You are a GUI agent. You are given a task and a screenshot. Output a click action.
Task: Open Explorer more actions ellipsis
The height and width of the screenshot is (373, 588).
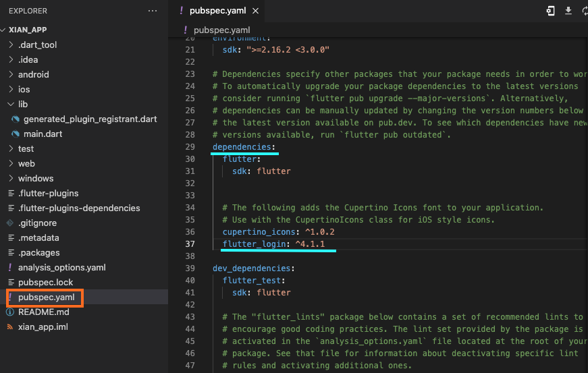(153, 11)
